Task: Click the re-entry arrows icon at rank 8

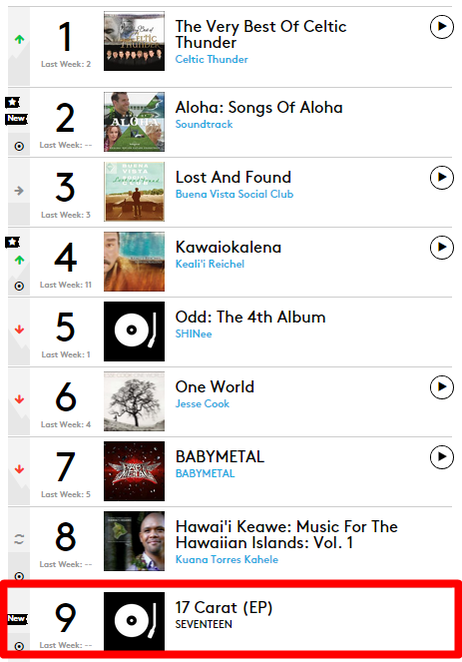Action: tap(19, 539)
